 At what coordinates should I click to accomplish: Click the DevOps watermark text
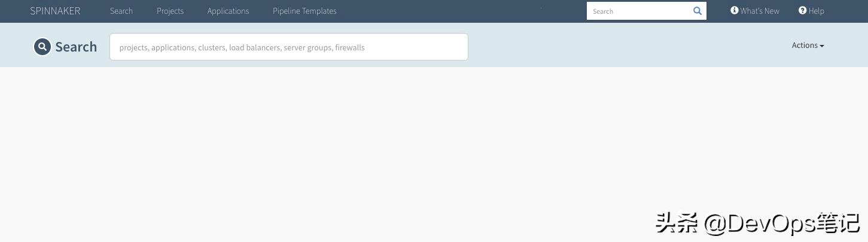758,223
